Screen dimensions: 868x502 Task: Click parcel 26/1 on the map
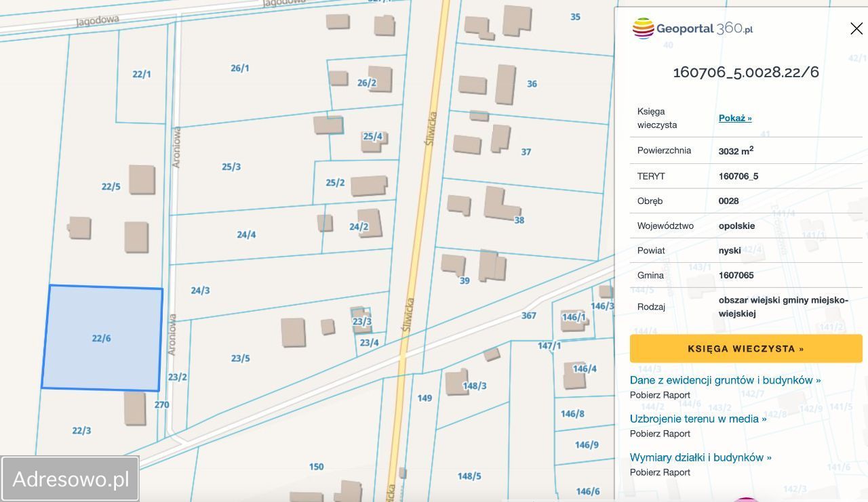coord(239,68)
